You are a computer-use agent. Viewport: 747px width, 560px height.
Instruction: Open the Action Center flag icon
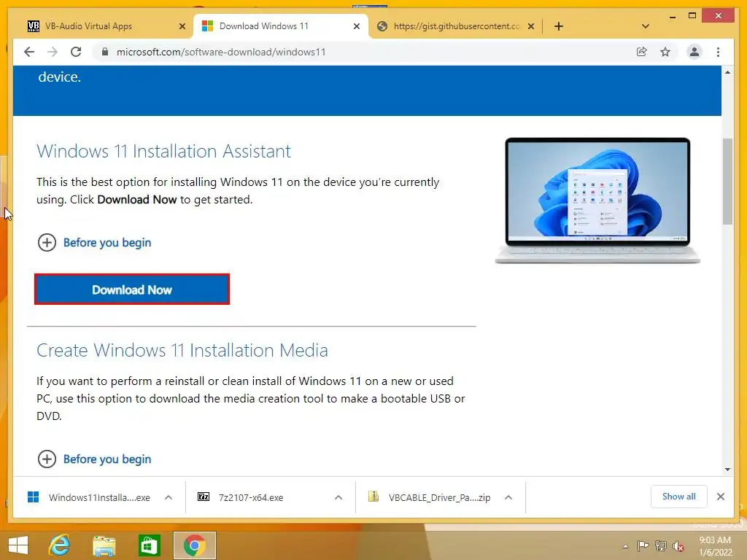(643, 546)
